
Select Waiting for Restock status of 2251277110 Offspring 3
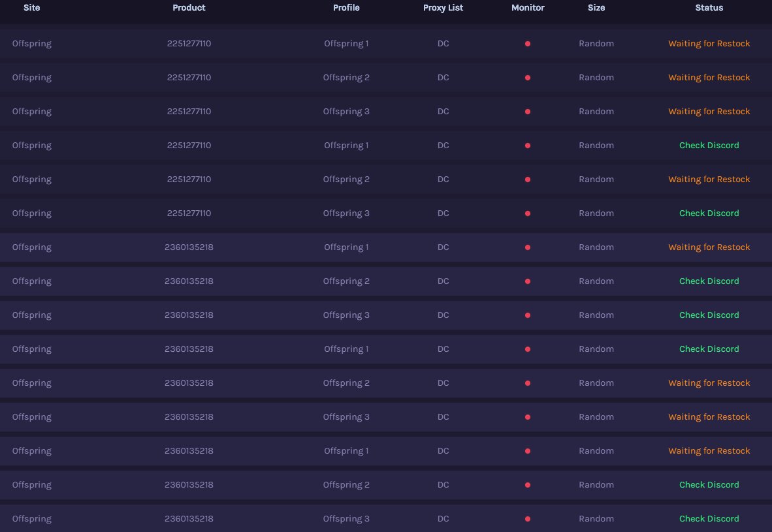709,111
